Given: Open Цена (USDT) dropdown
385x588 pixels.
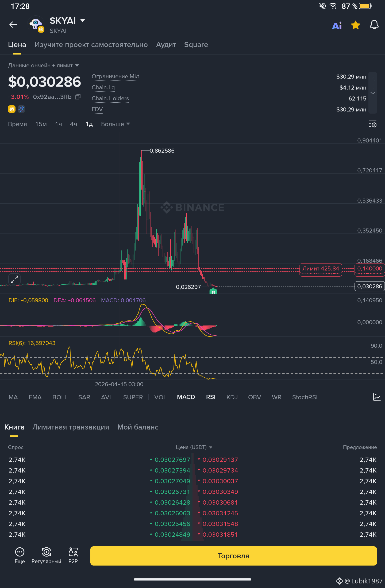Looking at the screenshot, I should click(x=194, y=447).
